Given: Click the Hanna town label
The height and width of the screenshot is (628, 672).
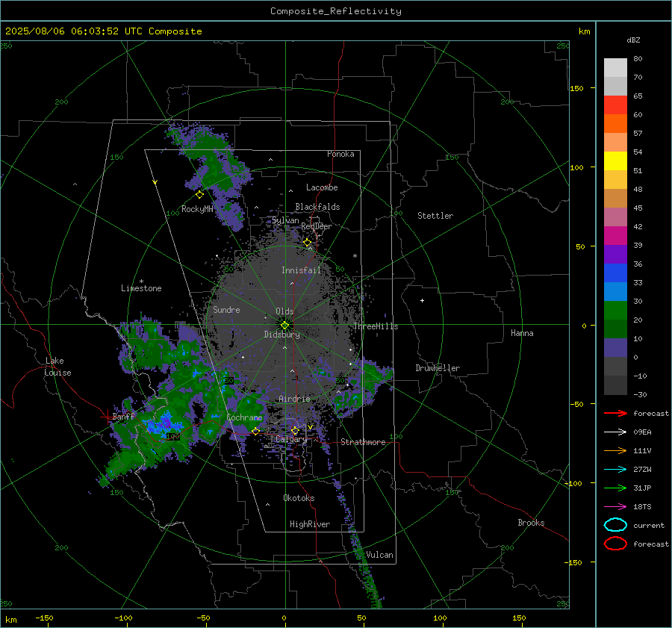Looking at the screenshot, I should coord(522,333).
